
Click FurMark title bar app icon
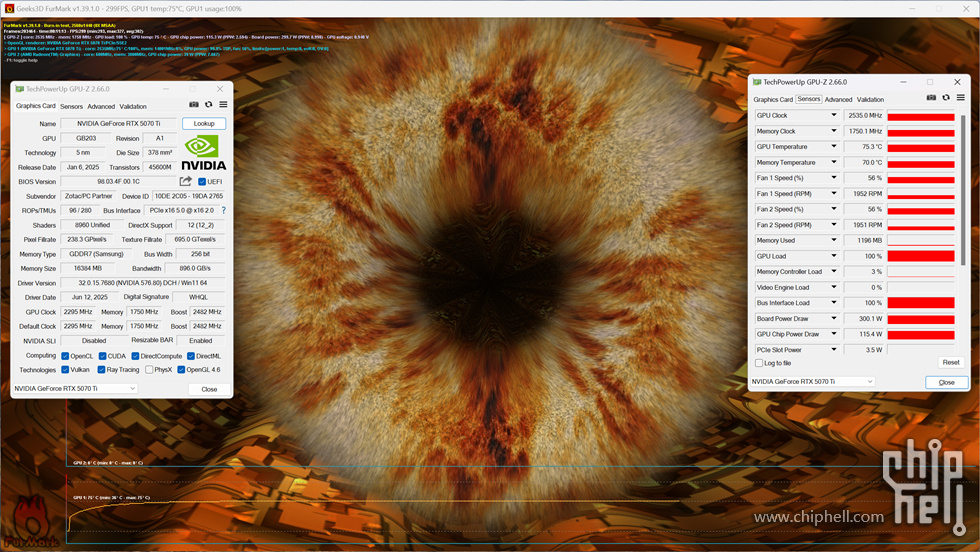[9, 9]
